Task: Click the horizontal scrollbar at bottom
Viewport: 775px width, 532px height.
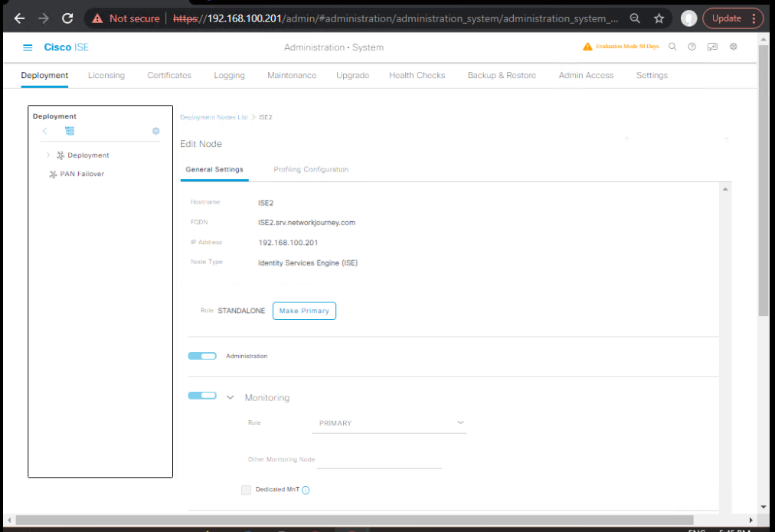Action: pos(355,521)
